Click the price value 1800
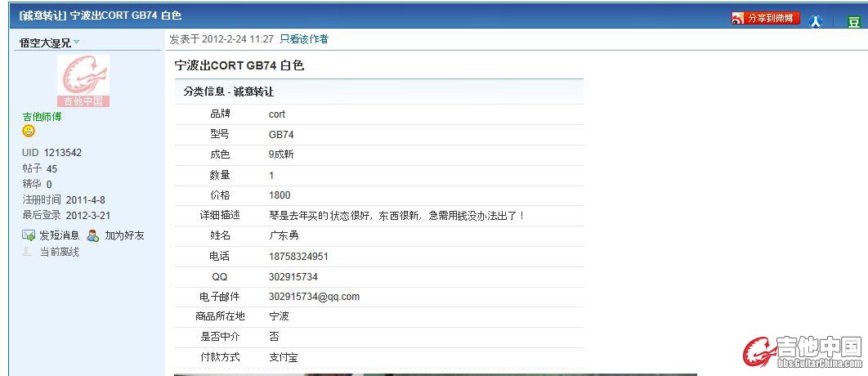 pos(280,195)
